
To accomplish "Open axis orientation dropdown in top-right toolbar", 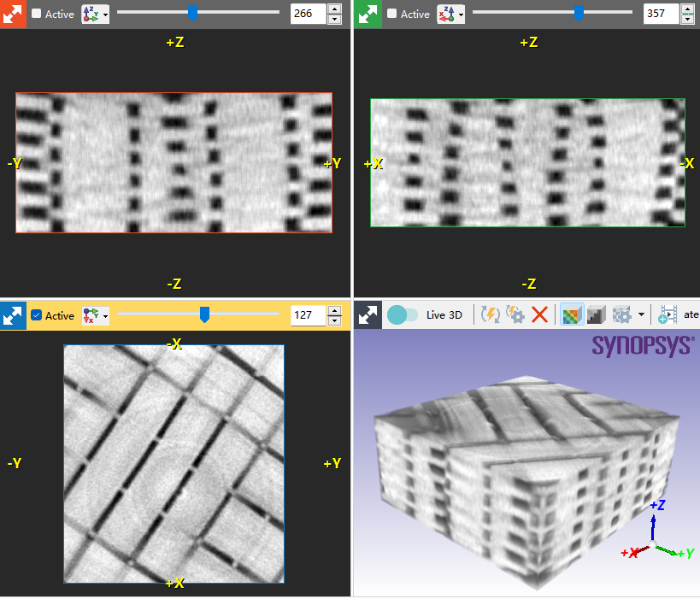I will tap(447, 14).
